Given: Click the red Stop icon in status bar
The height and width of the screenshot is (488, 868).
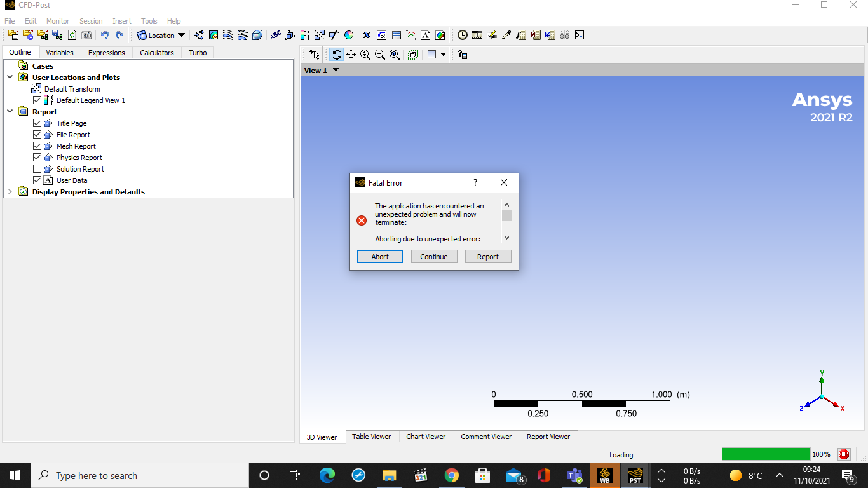Looking at the screenshot, I should tap(844, 454).
